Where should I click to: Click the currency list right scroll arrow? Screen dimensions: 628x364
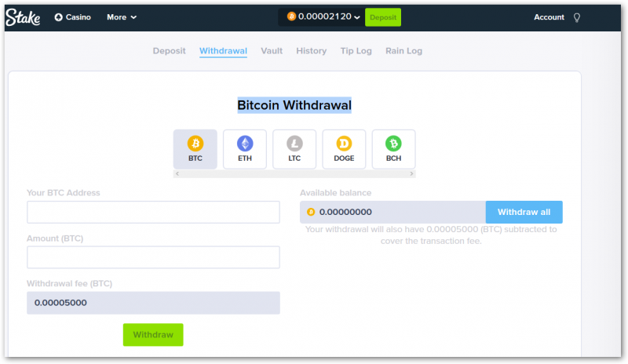pos(411,174)
